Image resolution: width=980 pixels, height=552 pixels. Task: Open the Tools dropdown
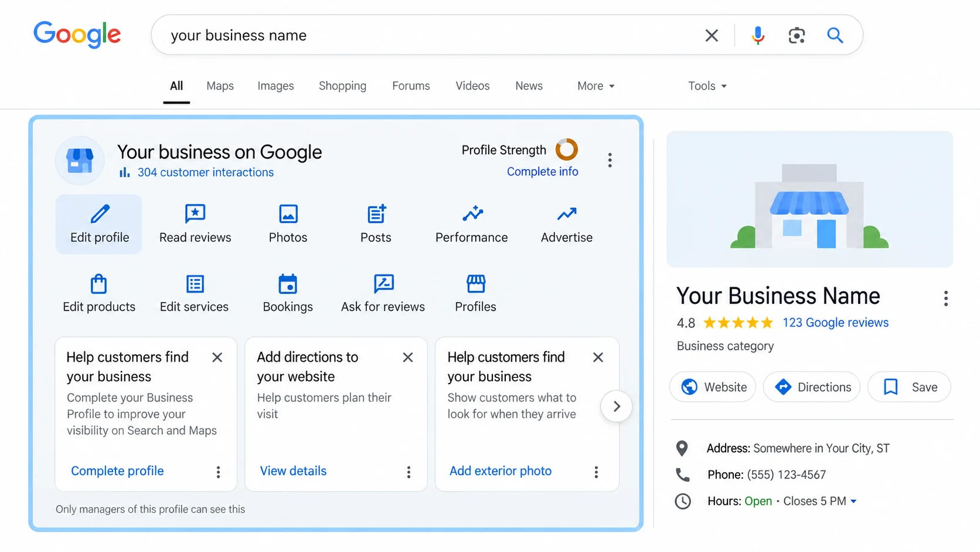707,86
